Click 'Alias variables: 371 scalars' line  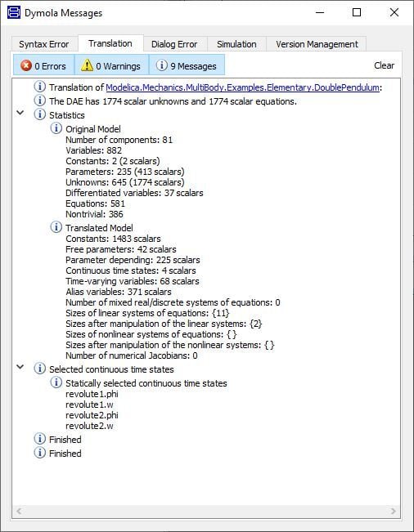[118, 292]
